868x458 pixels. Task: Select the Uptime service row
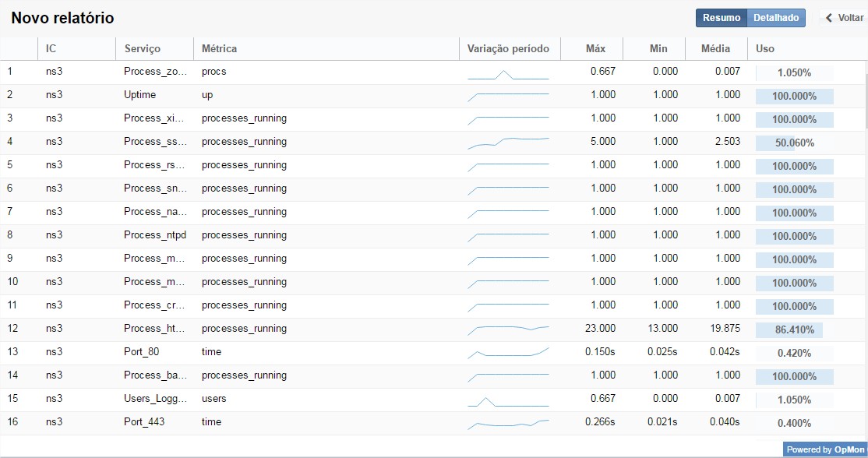(x=432, y=95)
